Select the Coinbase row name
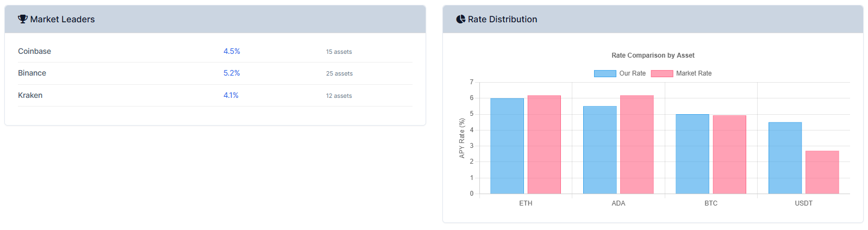 point(35,51)
